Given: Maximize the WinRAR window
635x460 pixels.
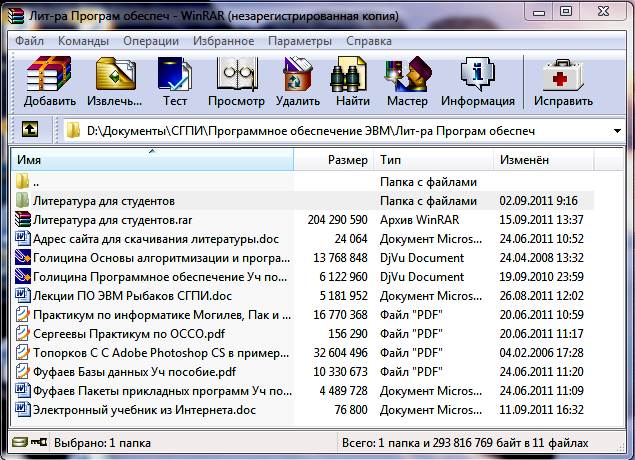Looking at the screenshot, I should pyautogui.click(x=566, y=11).
